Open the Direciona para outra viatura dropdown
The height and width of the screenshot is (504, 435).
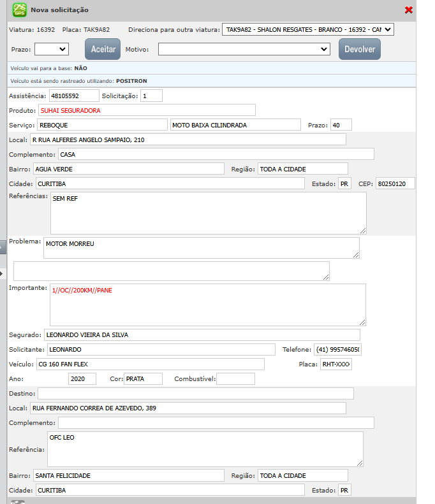coord(308,29)
